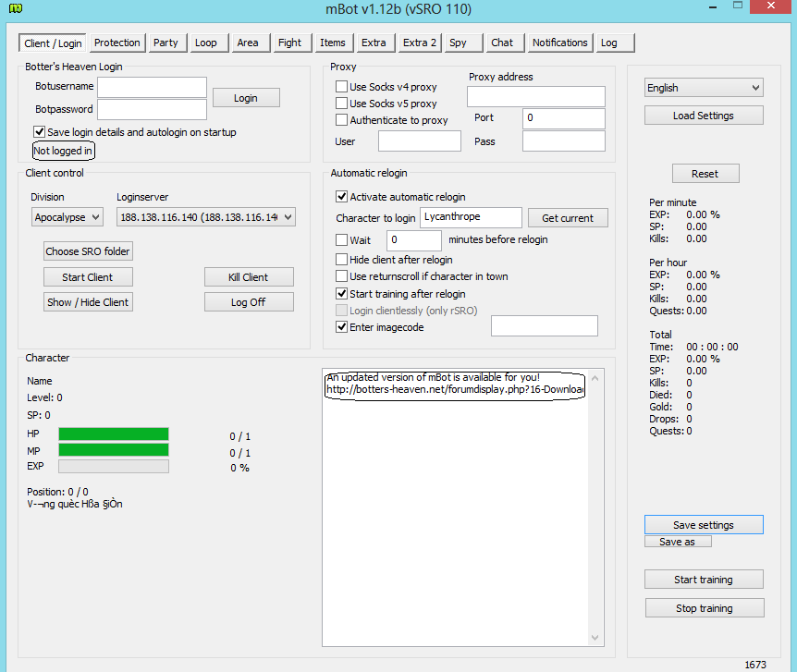797x672 pixels.
Task: Click the Log Off button
Action: pos(249,302)
